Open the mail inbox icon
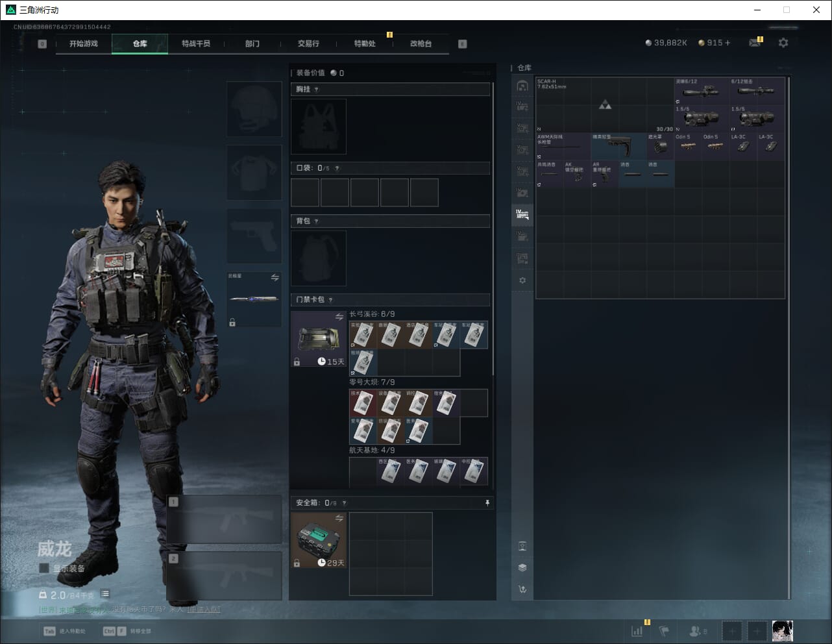 (755, 43)
